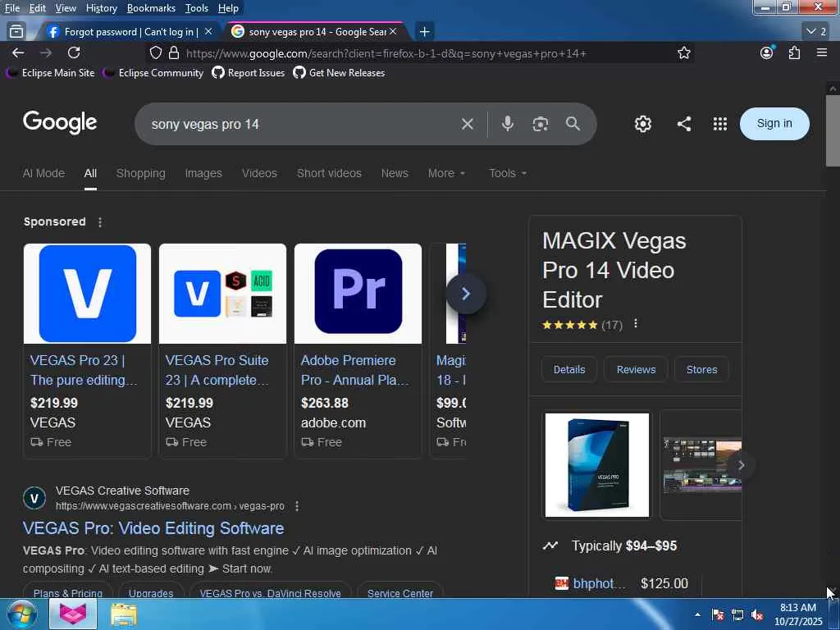This screenshot has width=840, height=630.
Task: Select the Images search tab
Action: click(x=203, y=173)
